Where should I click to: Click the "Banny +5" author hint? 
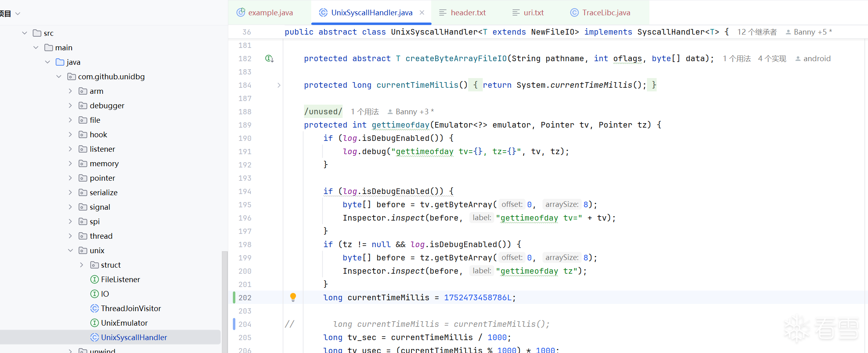(809, 32)
